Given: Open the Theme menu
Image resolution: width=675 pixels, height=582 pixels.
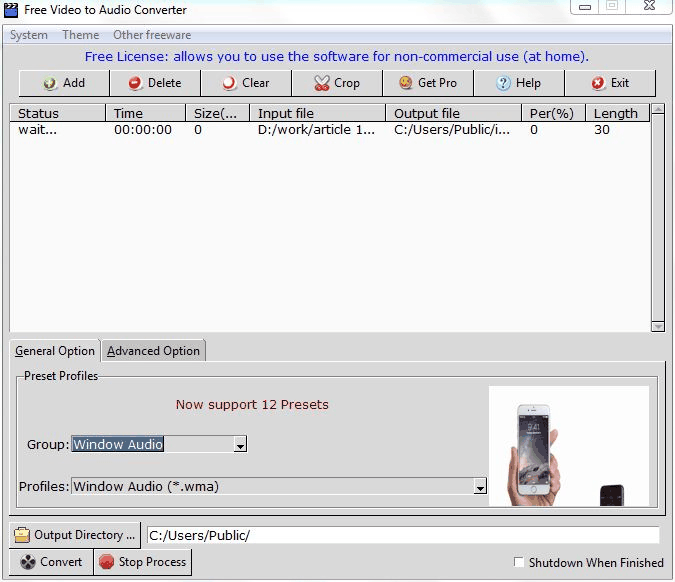Looking at the screenshot, I should pos(81,35).
